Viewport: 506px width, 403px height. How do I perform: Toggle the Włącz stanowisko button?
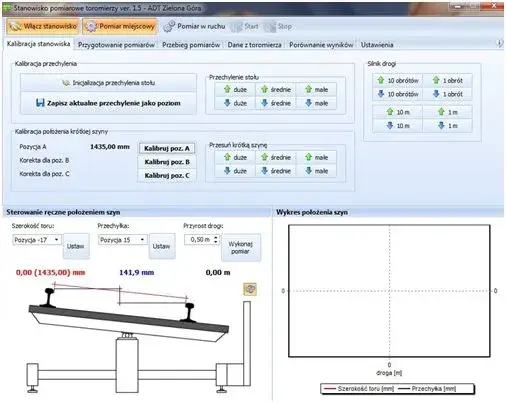(42, 26)
